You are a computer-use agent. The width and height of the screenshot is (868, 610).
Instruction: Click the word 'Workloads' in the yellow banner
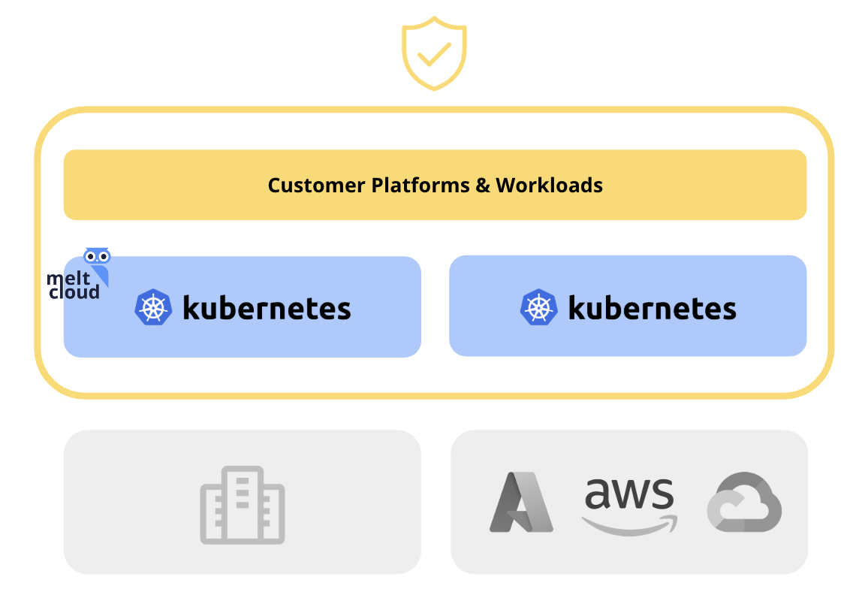(x=549, y=185)
